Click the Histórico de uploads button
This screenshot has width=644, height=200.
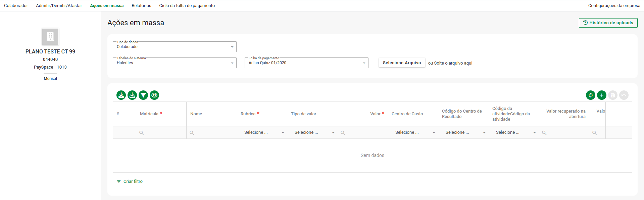click(608, 23)
